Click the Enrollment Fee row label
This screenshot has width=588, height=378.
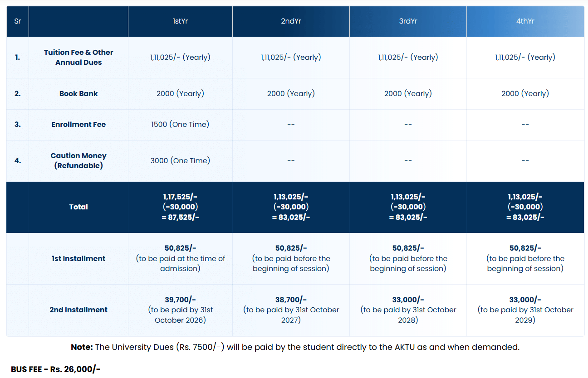pos(78,125)
